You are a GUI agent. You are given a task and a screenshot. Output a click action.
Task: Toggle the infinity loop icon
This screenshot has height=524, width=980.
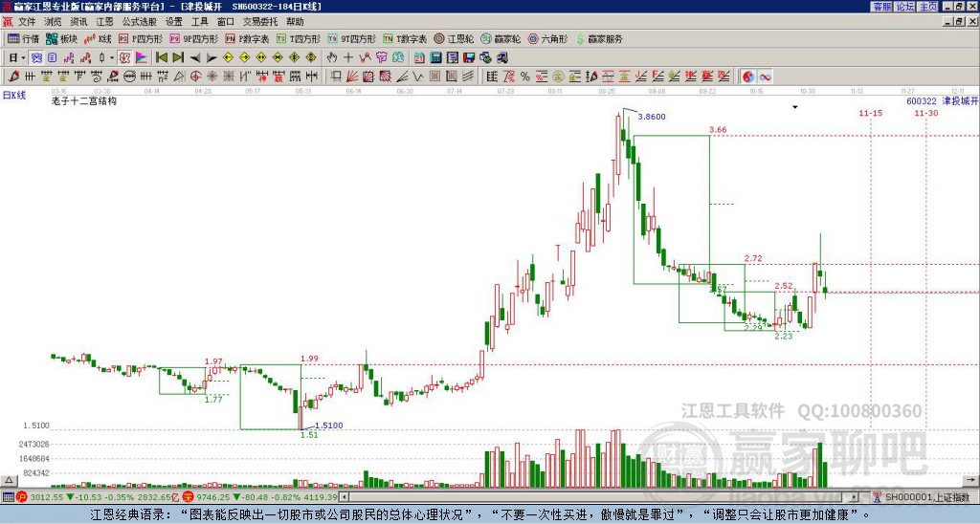click(x=765, y=76)
